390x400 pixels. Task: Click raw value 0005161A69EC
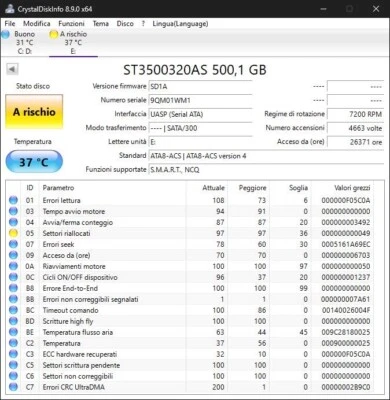point(346,244)
